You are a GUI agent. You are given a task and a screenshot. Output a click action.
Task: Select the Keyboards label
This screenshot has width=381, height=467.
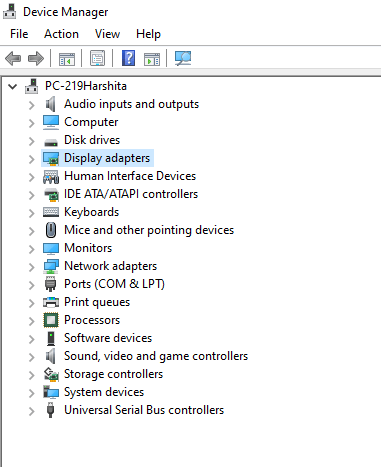pos(91,212)
